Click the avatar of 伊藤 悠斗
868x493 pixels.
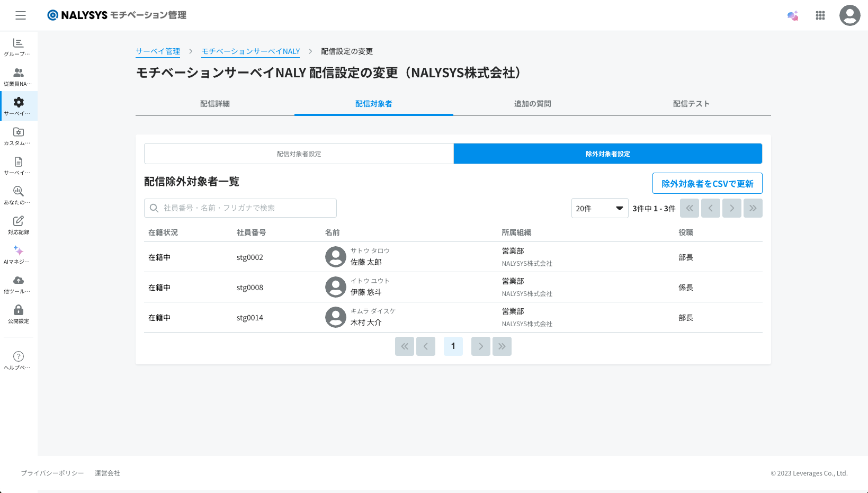[x=336, y=287]
